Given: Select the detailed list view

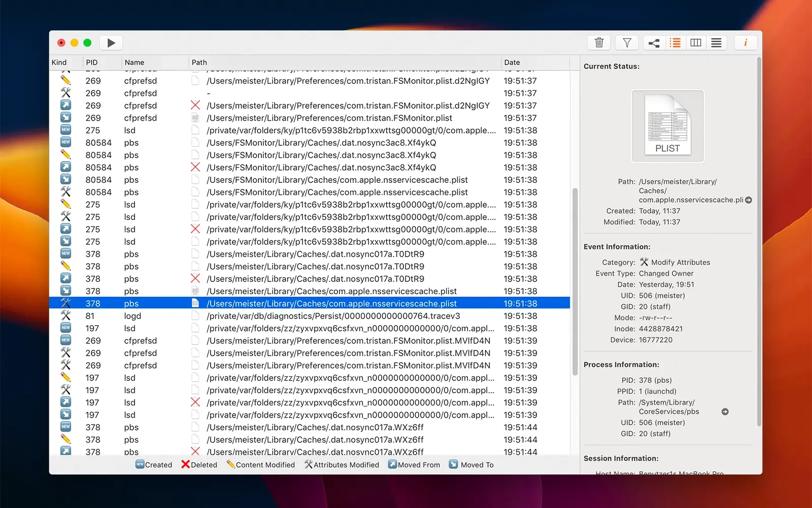Looking at the screenshot, I should click(675, 43).
